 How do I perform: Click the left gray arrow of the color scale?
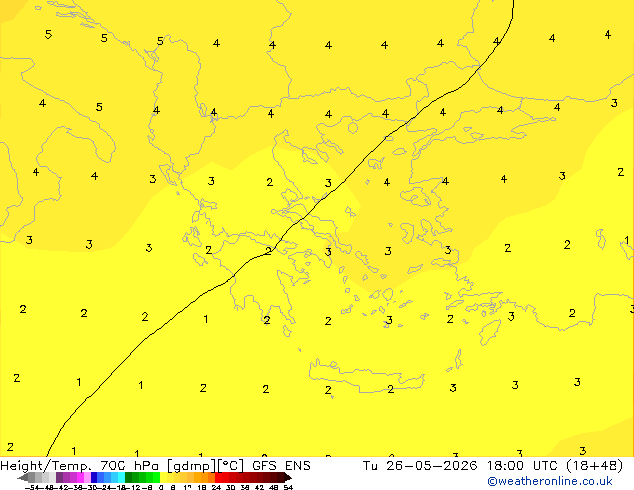click(23, 477)
